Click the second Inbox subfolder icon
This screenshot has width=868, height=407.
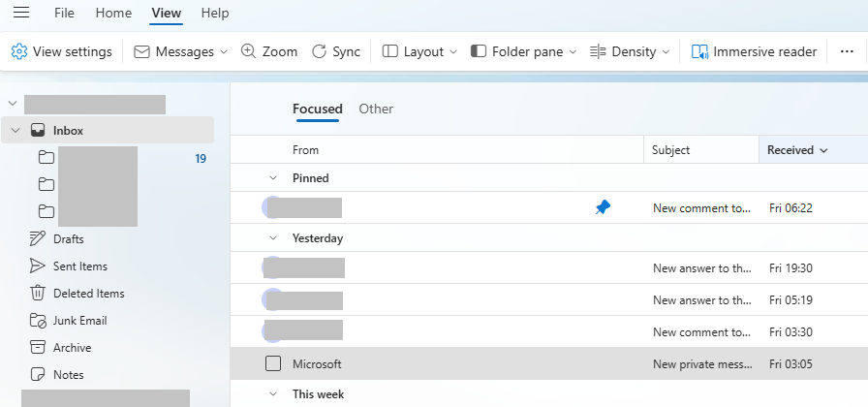[46, 185]
